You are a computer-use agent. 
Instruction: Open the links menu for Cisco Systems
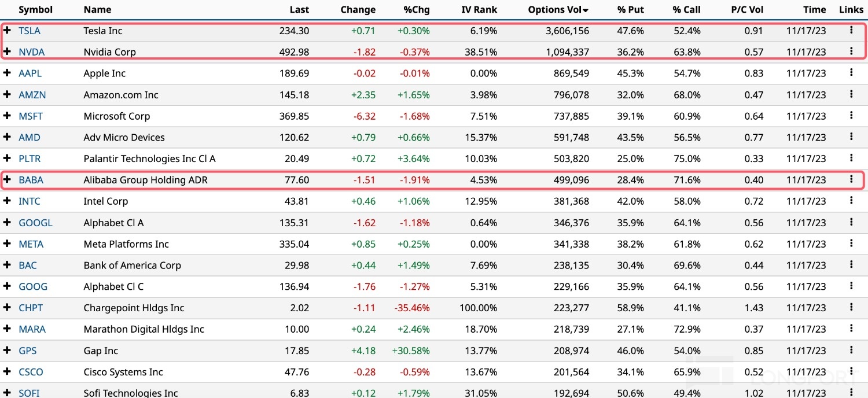(851, 373)
